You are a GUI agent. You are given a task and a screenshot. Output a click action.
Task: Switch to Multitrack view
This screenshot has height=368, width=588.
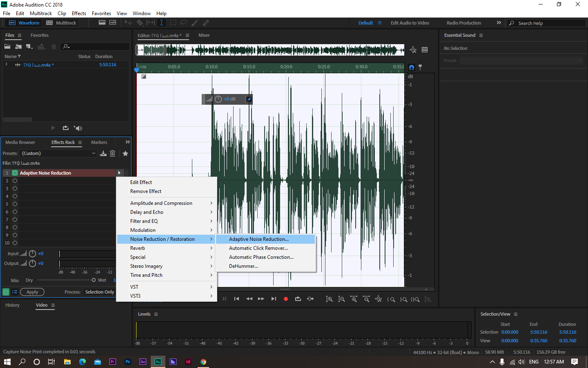(61, 23)
